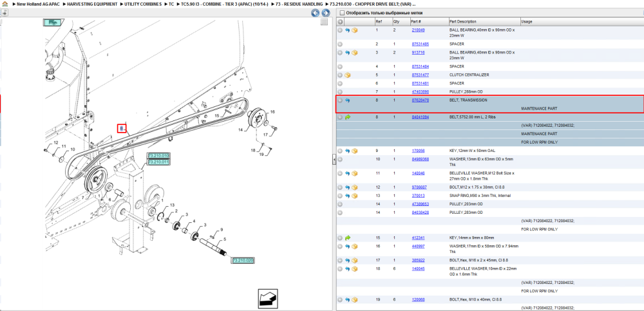644x311 pixels.
Task: Click the orientation arrow icon below diagram
Action: (x=268, y=298)
